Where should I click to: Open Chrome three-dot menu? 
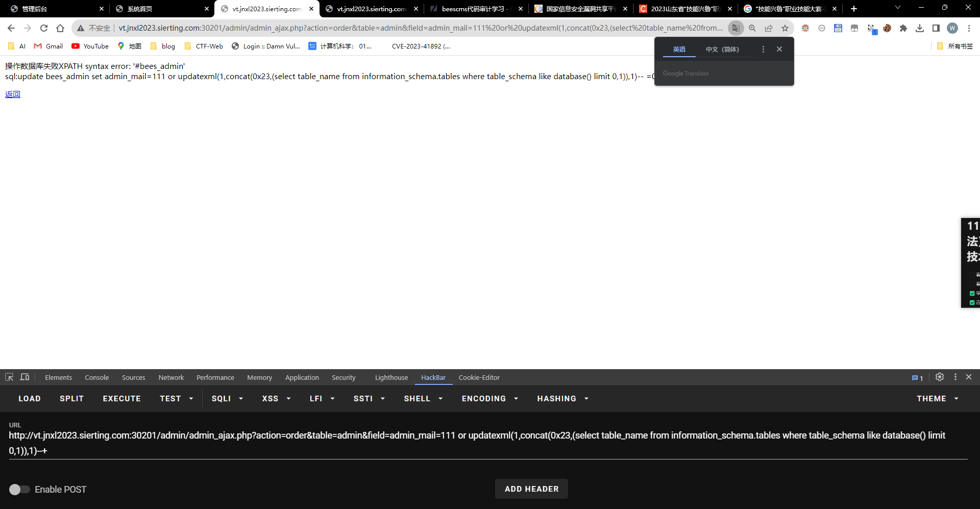click(x=969, y=28)
